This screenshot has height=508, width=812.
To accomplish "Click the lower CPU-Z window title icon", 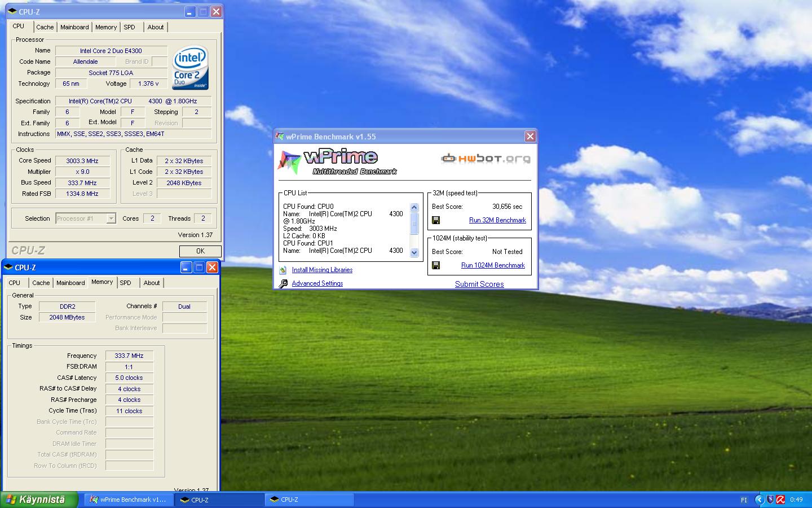I will point(8,268).
